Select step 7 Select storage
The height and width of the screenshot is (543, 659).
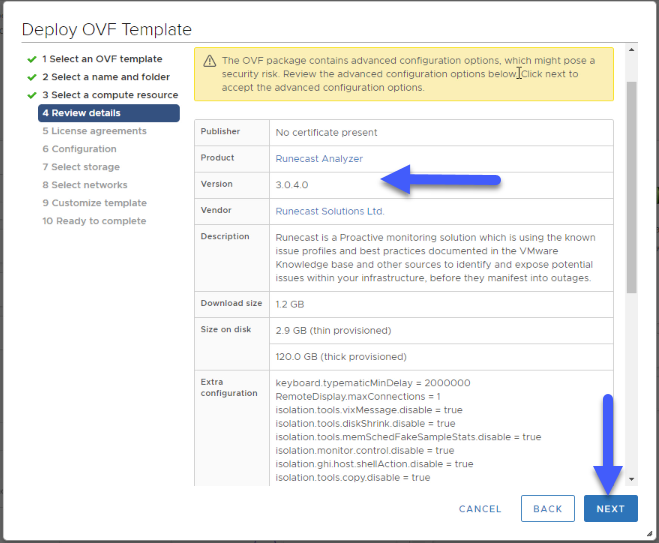[x=81, y=167]
